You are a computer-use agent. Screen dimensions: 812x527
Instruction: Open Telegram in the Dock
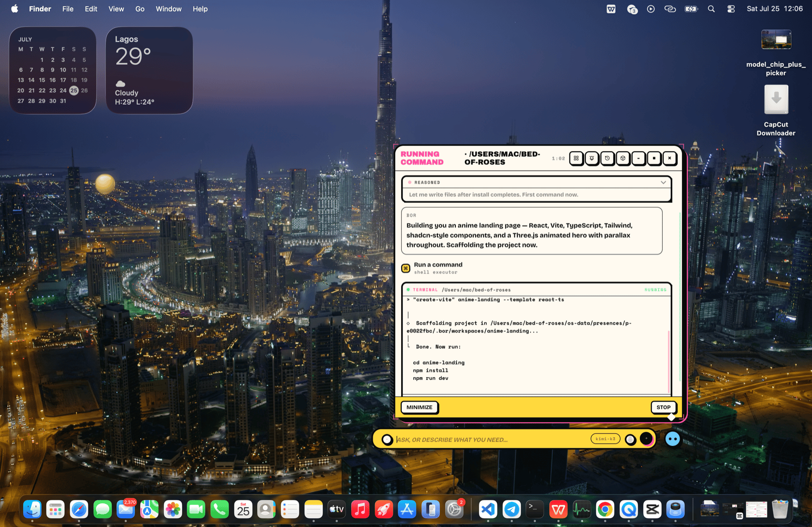pos(511,509)
